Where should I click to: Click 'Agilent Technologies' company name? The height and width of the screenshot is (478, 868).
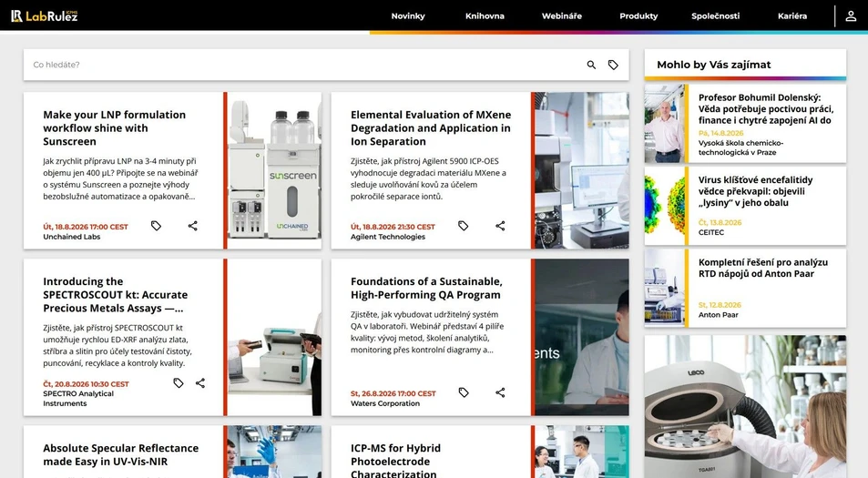point(387,237)
